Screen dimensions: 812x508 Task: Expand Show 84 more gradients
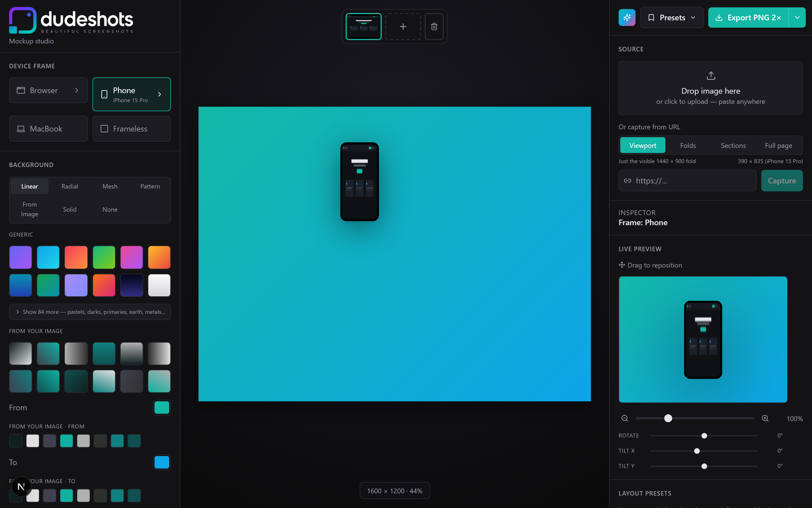click(90, 312)
